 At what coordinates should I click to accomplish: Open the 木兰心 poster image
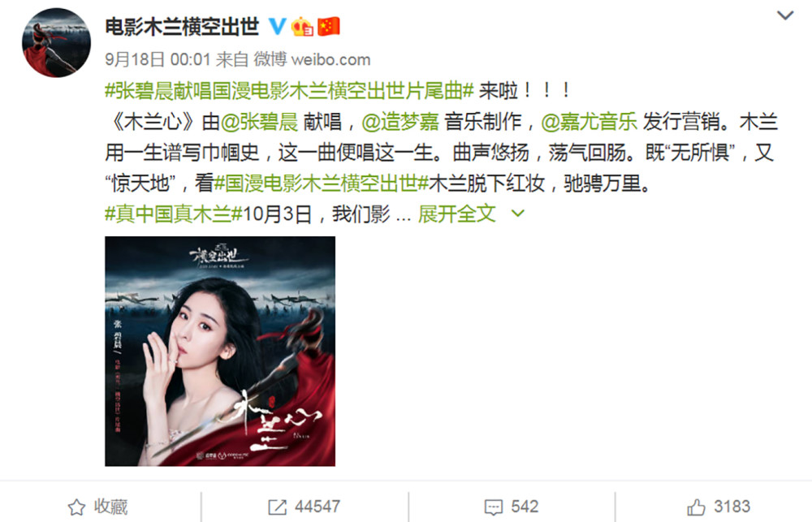pyautogui.click(x=220, y=351)
